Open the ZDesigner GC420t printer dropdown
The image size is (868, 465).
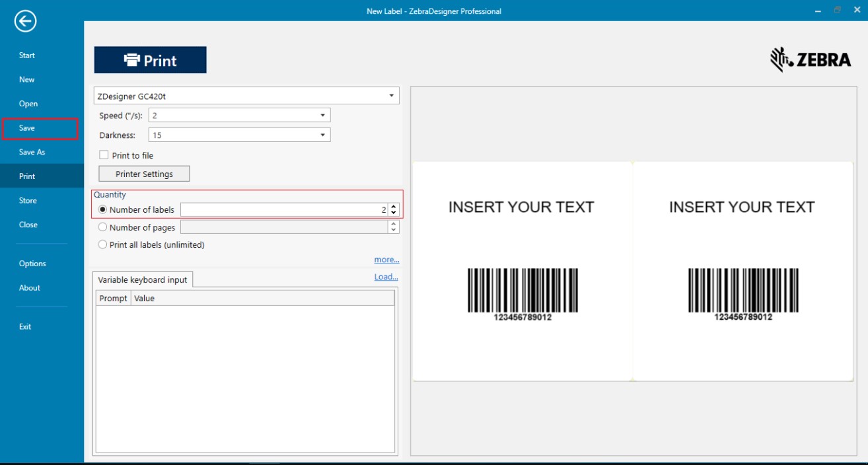tap(392, 96)
